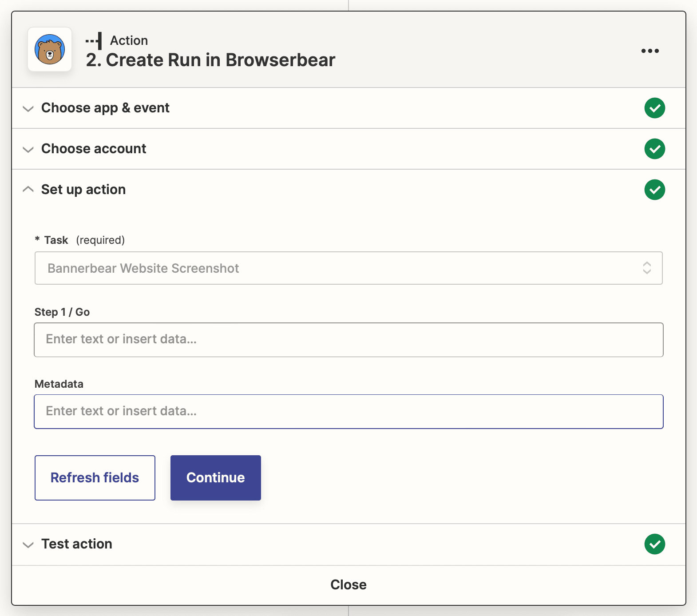This screenshot has height=616, width=697.
Task: Expand the Test action chevron
Action: [28, 544]
